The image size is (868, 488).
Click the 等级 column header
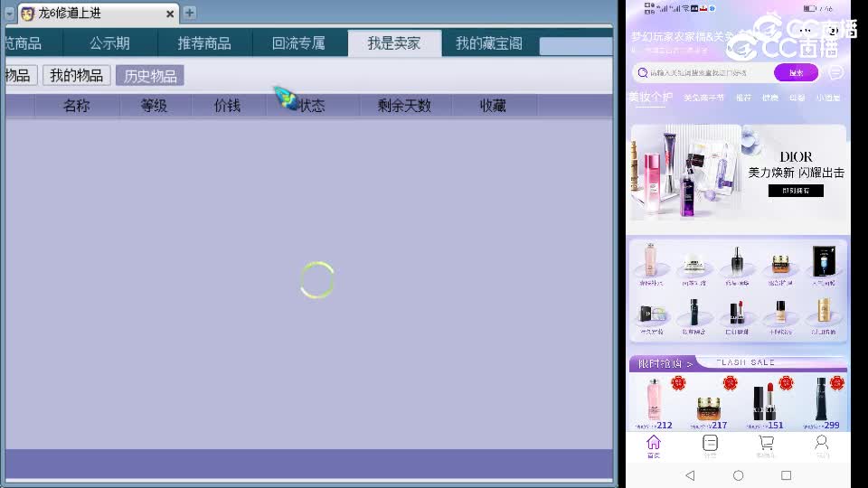pos(154,106)
